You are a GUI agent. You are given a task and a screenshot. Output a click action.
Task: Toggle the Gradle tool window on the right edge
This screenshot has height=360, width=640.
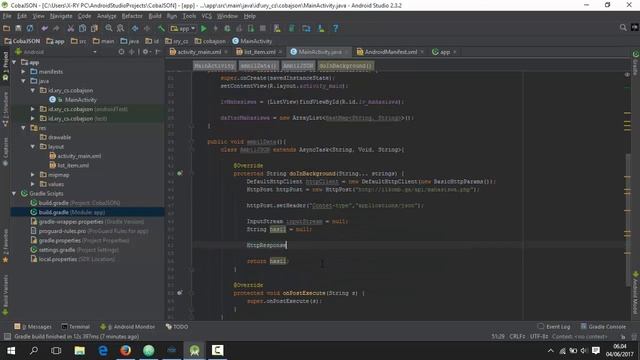(x=636, y=63)
